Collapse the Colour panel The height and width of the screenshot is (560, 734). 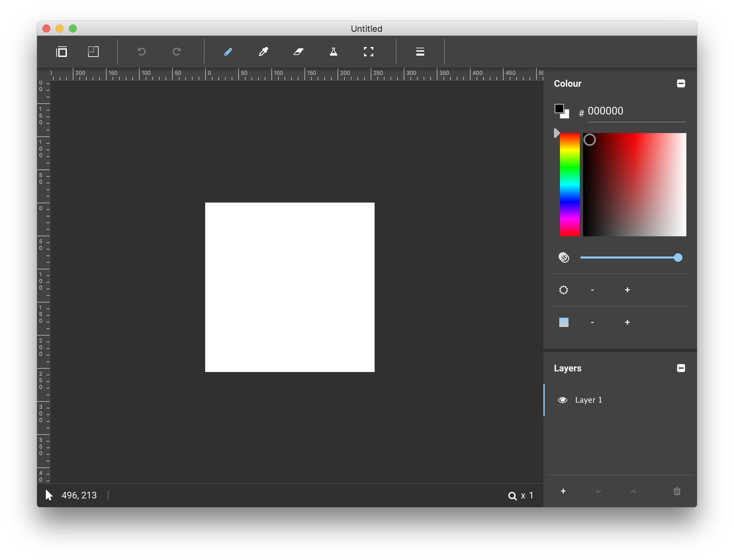pyautogui.click(x=681, y=83)
